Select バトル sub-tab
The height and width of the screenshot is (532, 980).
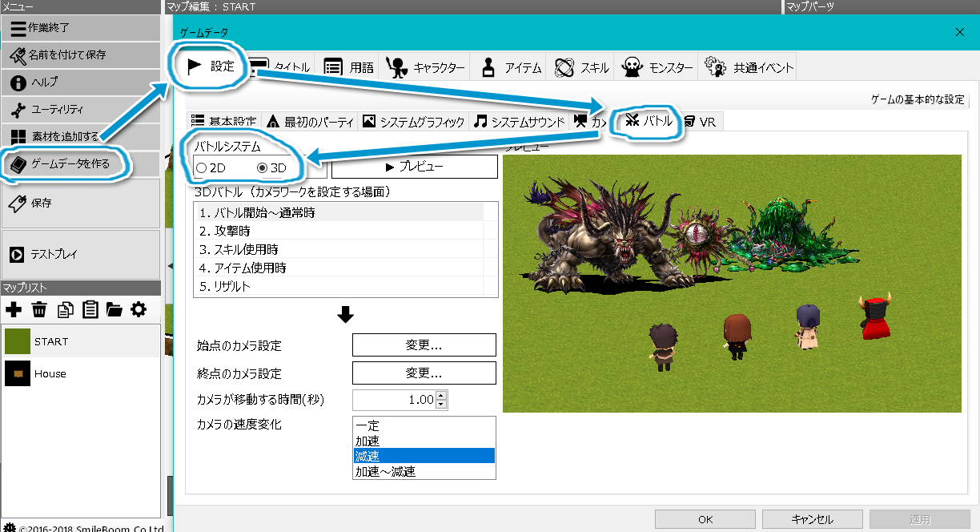pyautogui.click(x=649, y=122)
